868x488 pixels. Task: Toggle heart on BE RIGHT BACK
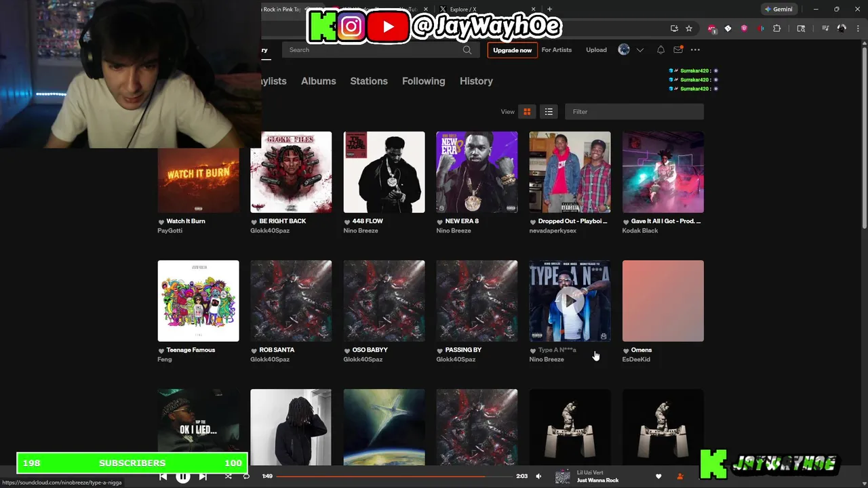[x=254, y=222]
